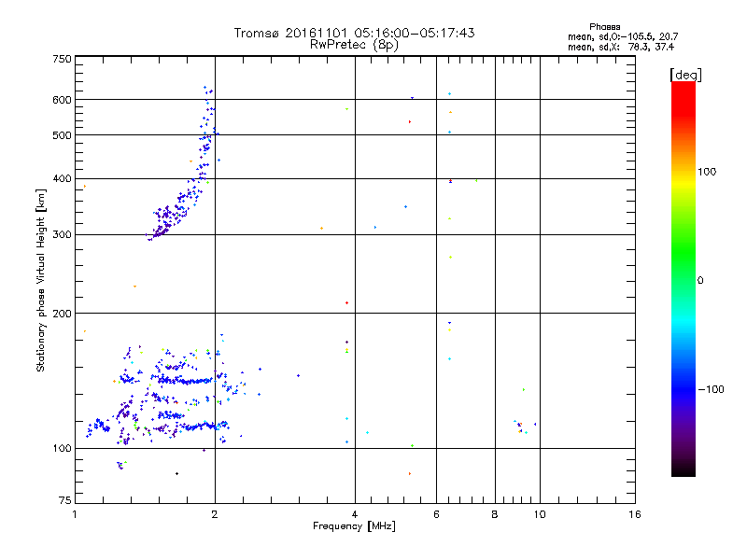This screenshot has height=560, width=747.
Task: Select the 'mean, sd,X: 78.3, 37.4' line
Action: coord(621,47)
